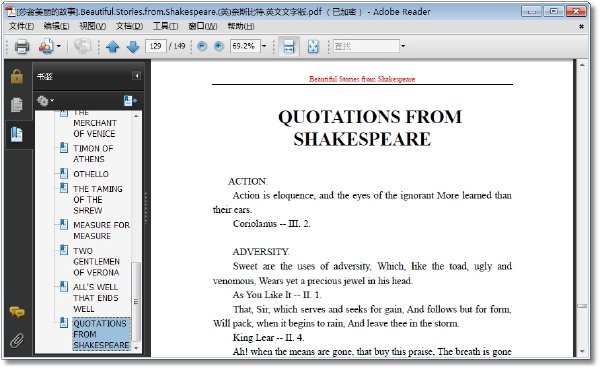This screenshot has width=600, height=369.
Task: Zoom out with the minus button
Action: [x=202, y=47]
